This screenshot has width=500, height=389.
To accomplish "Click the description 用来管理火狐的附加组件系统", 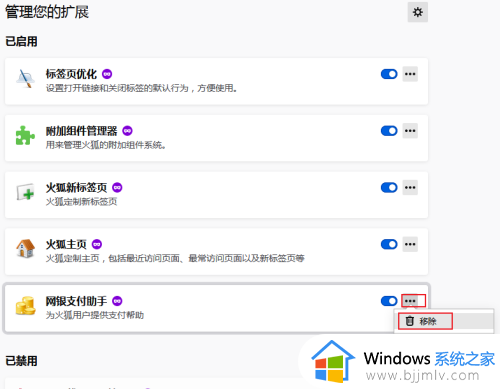I will (x=106, y=145).
